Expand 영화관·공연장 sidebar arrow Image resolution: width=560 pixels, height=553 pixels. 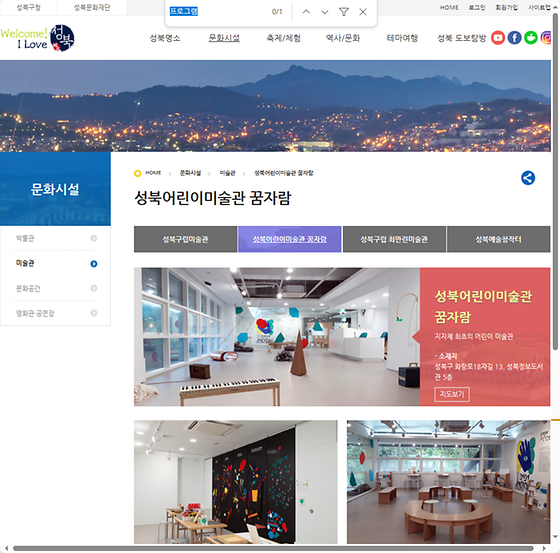[x=94, y=313]
